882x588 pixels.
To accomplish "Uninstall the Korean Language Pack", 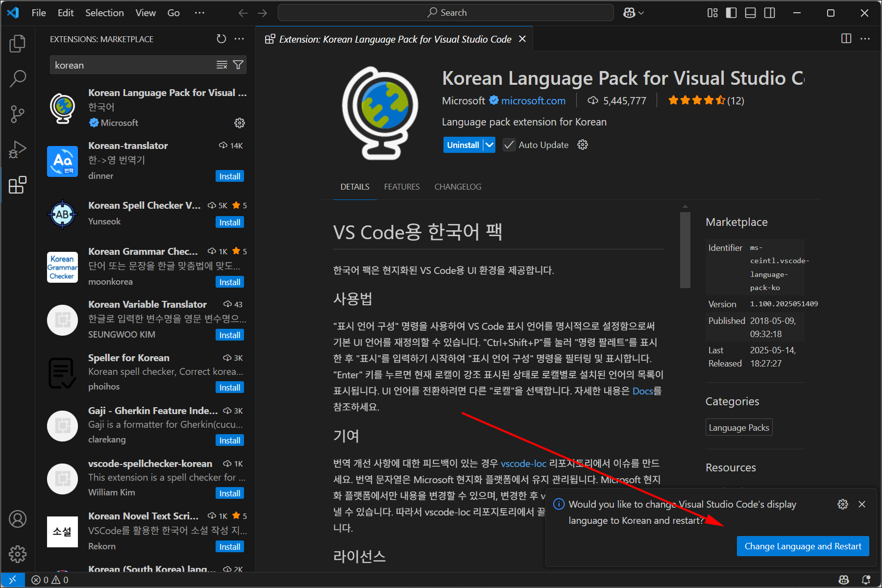I will point(463,145).
